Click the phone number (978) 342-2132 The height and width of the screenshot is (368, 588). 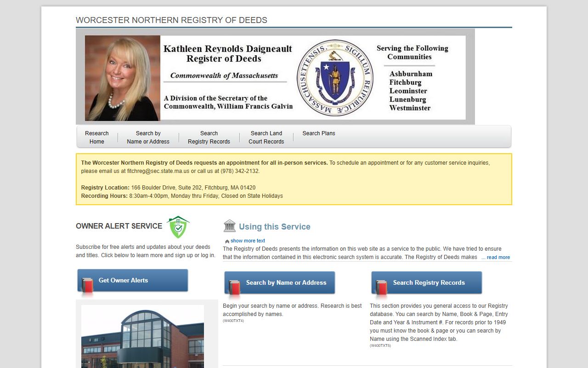point(240,171)
